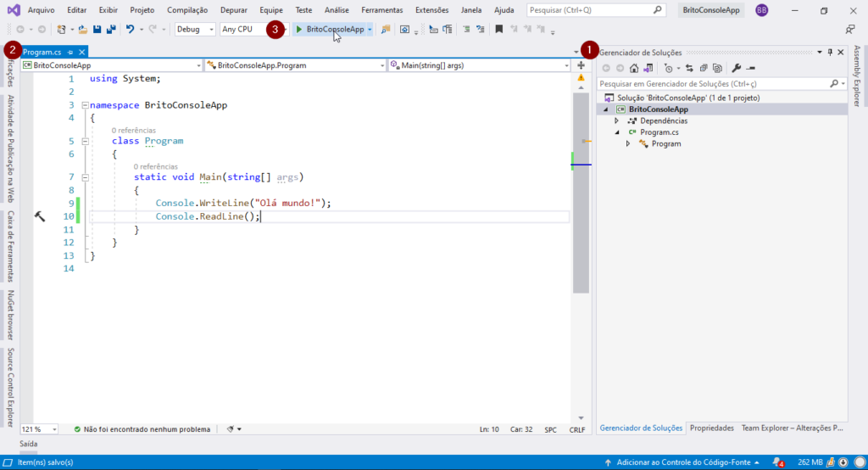
Task: Open the Extensões menu
Action: point(431,10)
